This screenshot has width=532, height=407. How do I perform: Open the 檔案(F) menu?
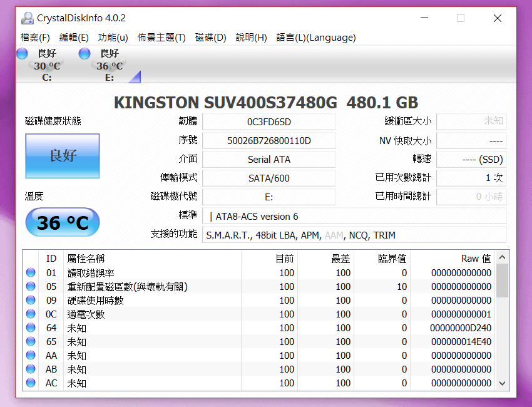(35, 38)
